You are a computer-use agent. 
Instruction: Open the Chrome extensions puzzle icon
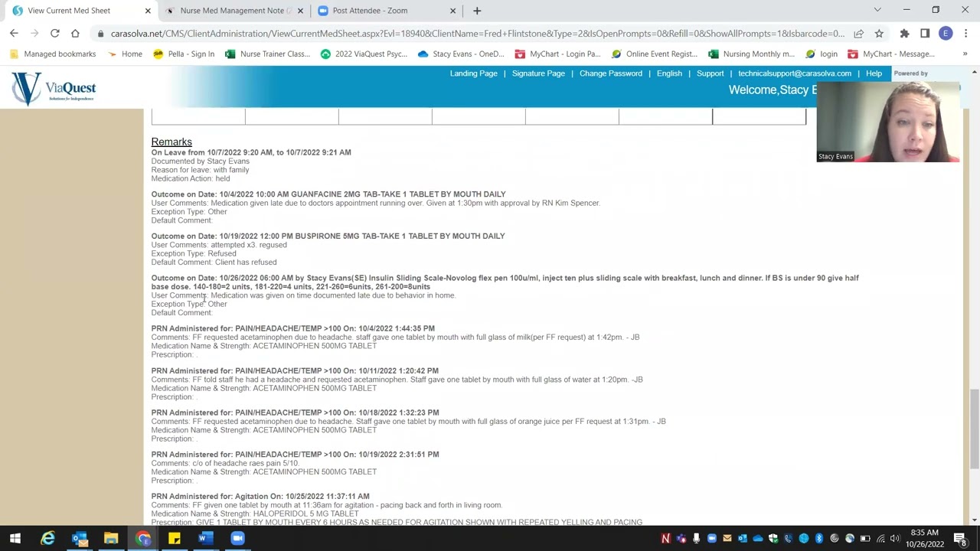(x=904, y=34)
